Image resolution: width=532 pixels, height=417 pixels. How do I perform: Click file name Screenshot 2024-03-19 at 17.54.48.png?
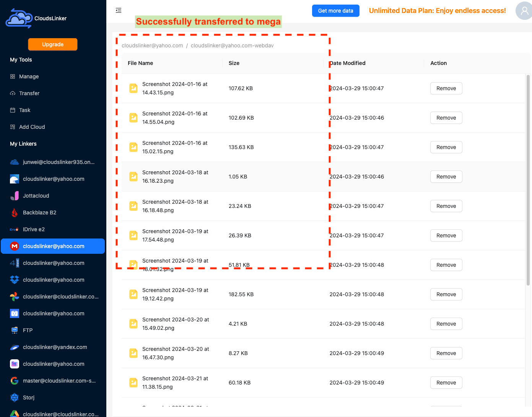pyautogui.click(x=175, y=235)
